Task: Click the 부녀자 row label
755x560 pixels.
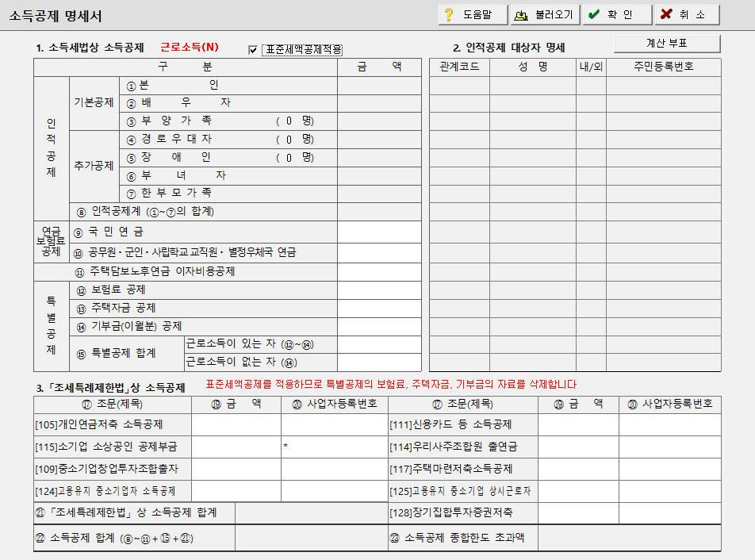Action: click(176, 176)
